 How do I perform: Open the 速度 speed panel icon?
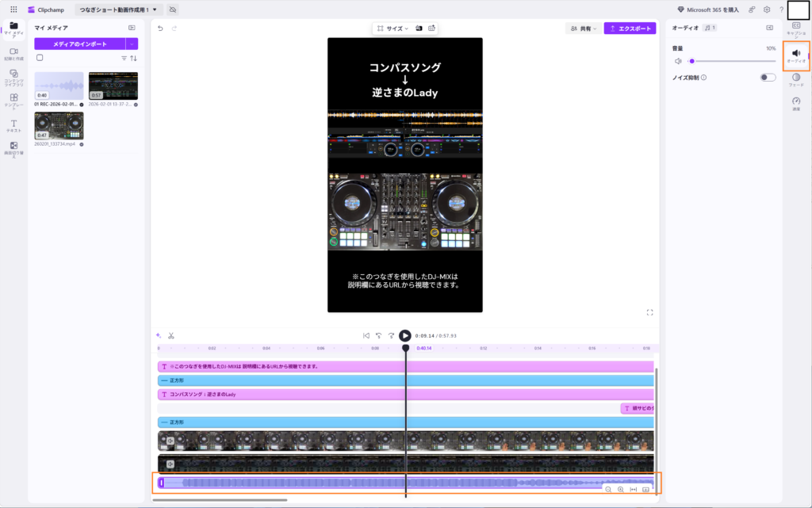795,104
